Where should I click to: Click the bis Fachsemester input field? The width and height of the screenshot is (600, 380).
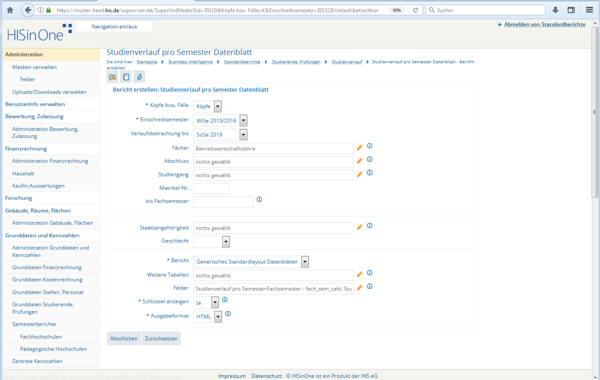click(x=223, y=202)
